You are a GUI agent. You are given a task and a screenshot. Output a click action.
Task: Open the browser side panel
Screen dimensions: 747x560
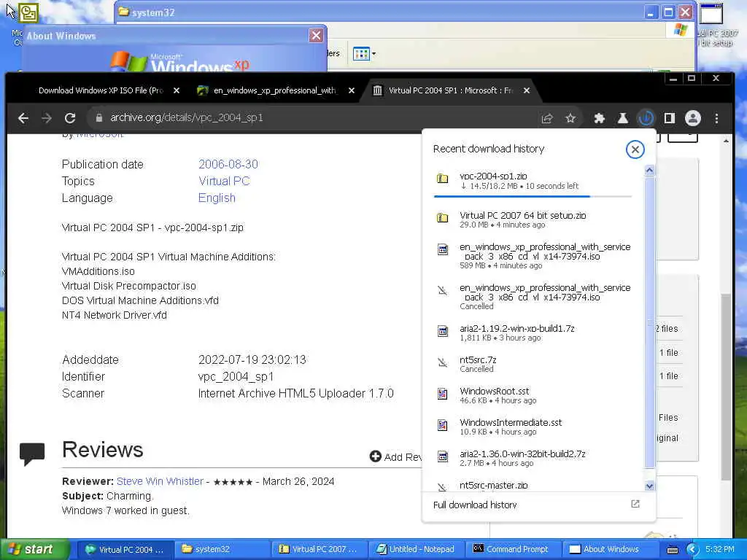pyautogui.click(x=670, y=118)
